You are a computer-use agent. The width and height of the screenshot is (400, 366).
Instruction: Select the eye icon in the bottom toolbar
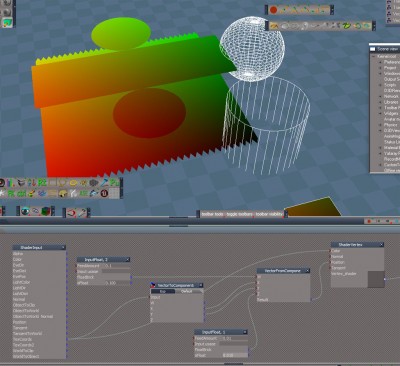click(25, 211)
